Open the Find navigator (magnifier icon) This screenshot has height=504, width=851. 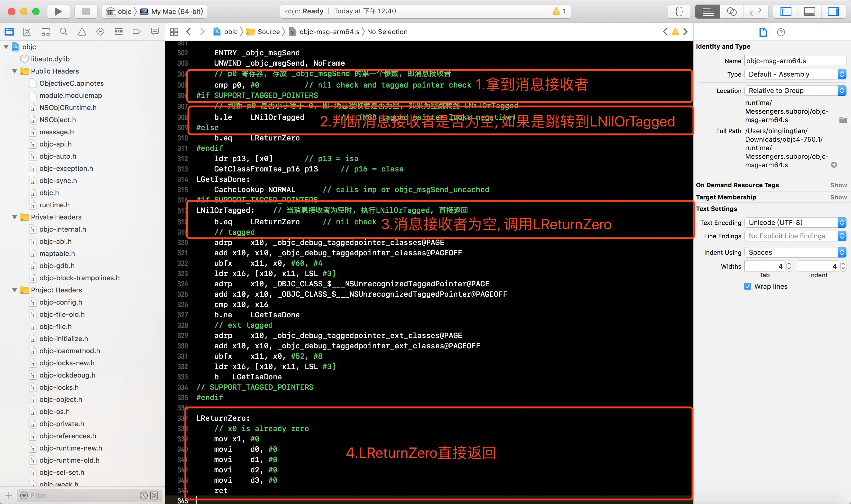[64, 32]
